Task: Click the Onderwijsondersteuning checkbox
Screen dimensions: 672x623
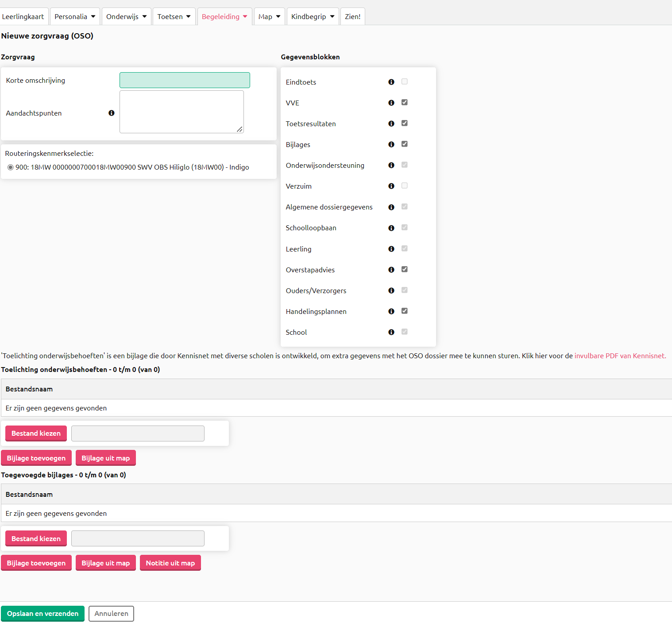Action: (x=405, y=165)
